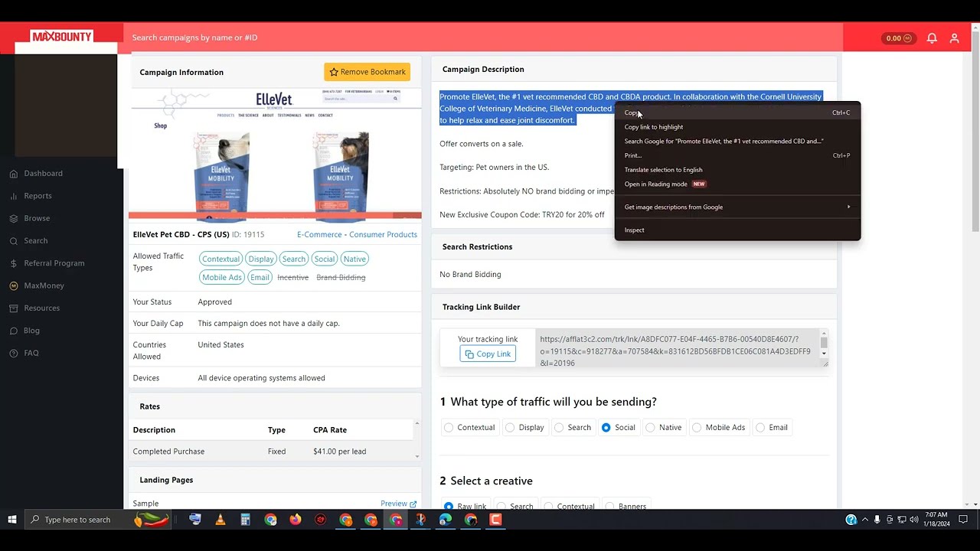
Task: Click the Contextual allowed traffic tag
Action: (x=220, y=259)
